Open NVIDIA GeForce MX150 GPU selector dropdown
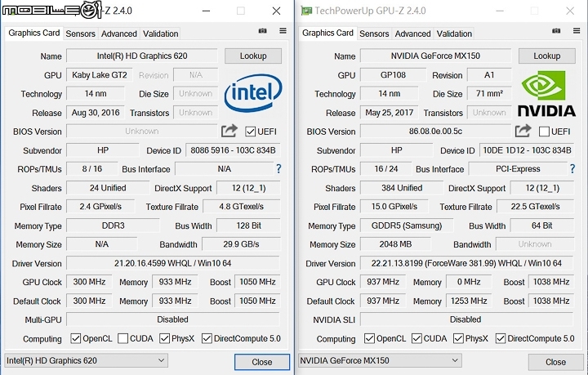 click(x=380, y=360)
